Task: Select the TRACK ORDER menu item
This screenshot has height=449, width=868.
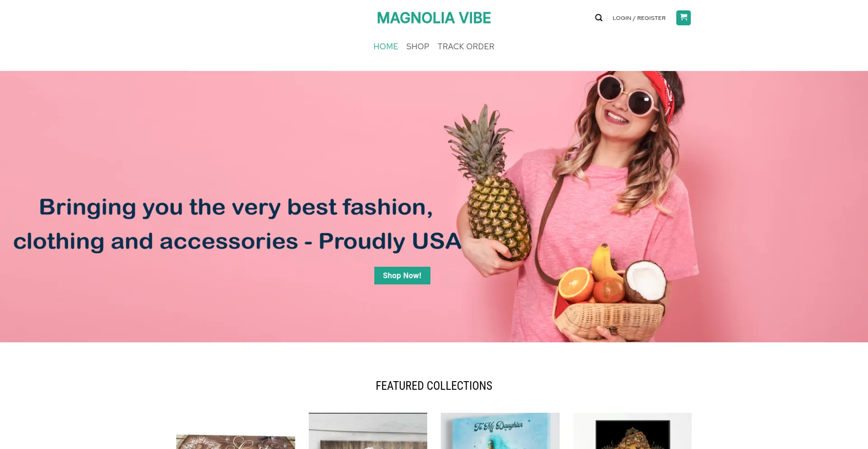Action: click(466, 47)
